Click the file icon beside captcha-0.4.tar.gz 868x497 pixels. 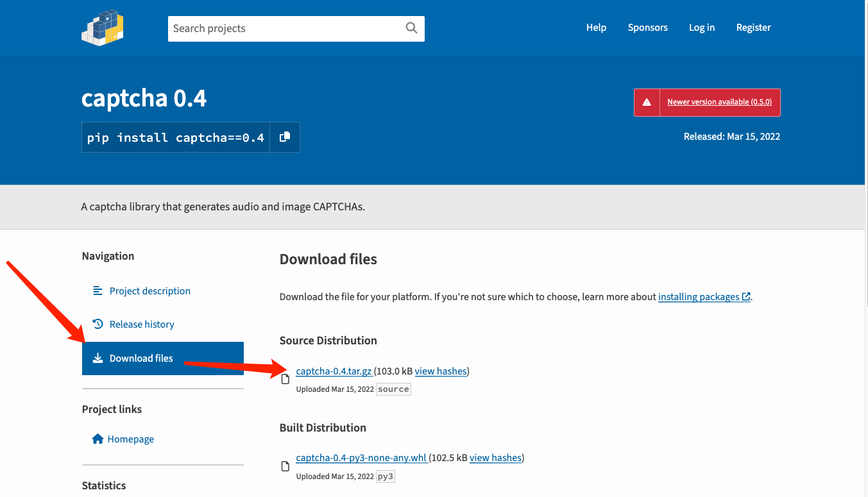[285, 379]
